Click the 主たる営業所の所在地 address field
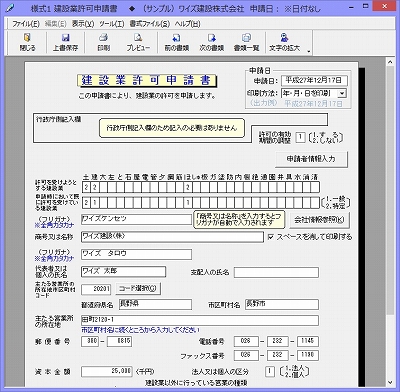 pyautogui.click(x=200, y=320)
